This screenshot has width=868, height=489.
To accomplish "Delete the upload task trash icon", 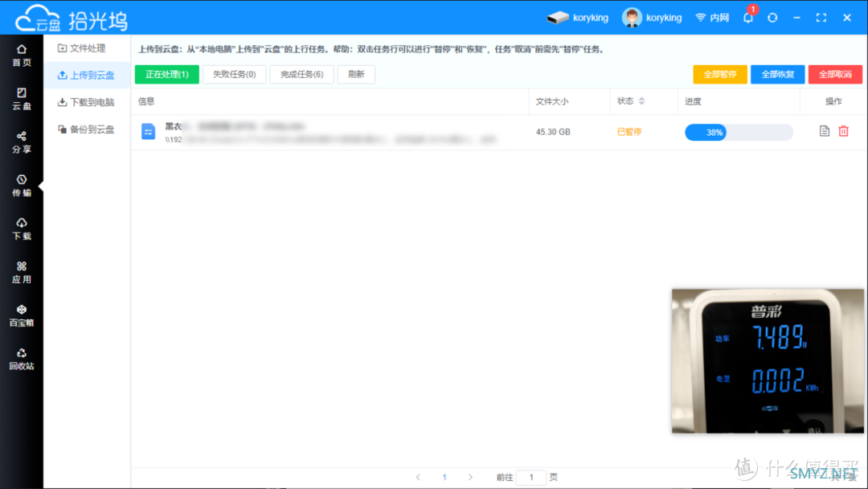I will point(843,131).
